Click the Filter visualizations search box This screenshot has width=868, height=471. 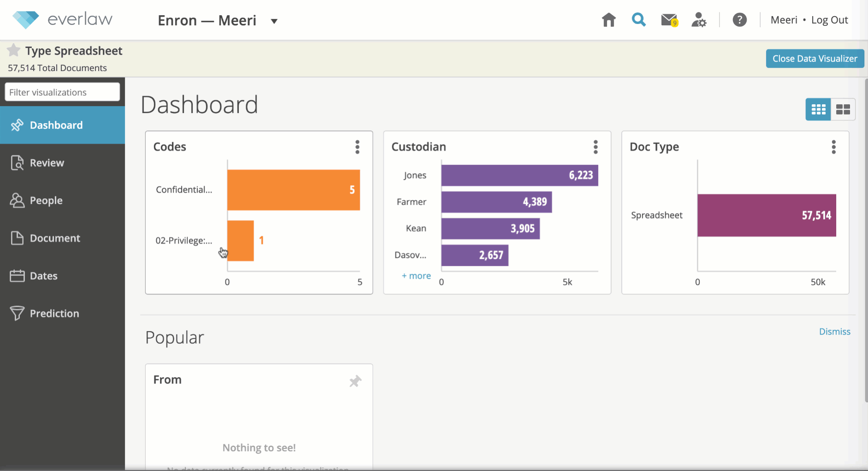(x=62, y=92)
